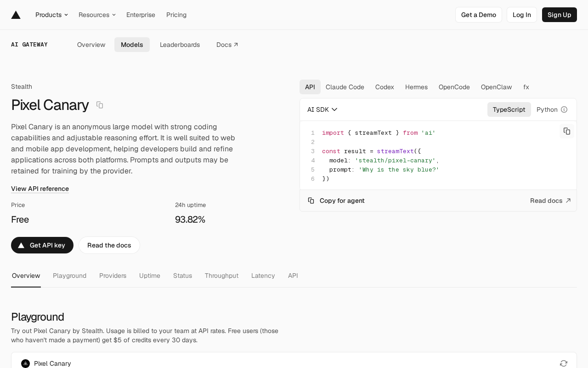Switch to the fx tab
This screenshot has width=588, height=368.
[x=526, y=87]
